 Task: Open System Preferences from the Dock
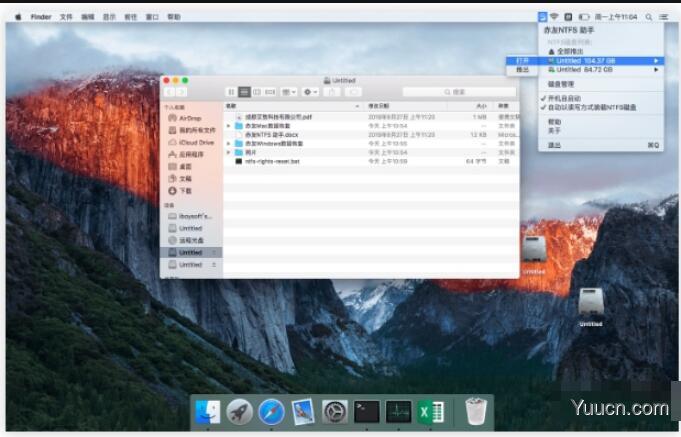tap(335, 411)
